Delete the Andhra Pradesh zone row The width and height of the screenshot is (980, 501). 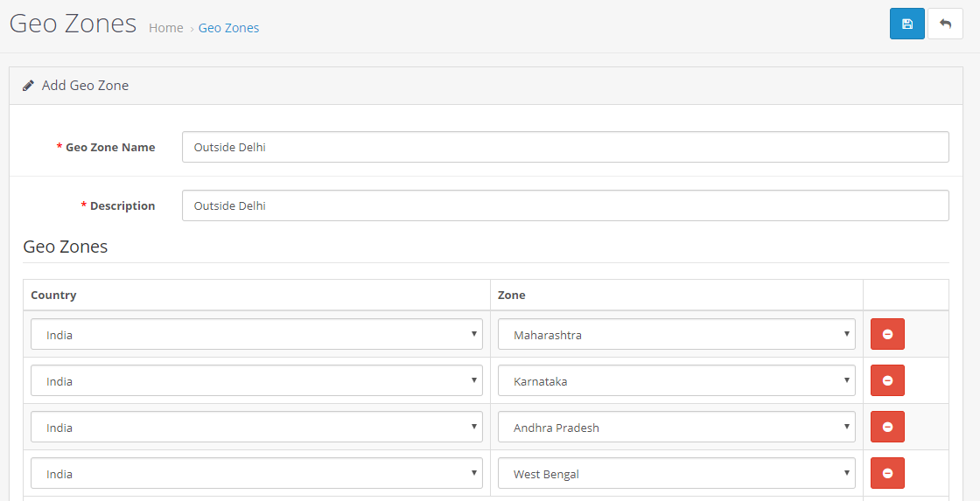tap(887, 427)
